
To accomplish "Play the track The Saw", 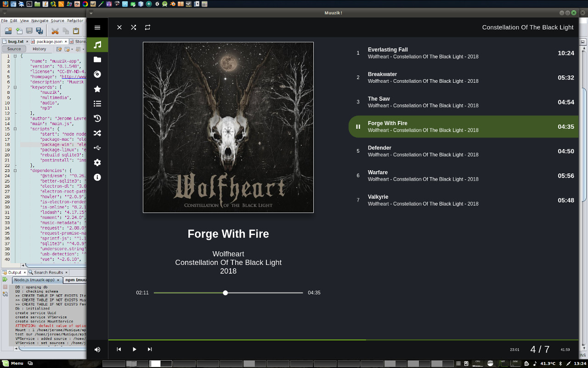I will click(464, 102).
